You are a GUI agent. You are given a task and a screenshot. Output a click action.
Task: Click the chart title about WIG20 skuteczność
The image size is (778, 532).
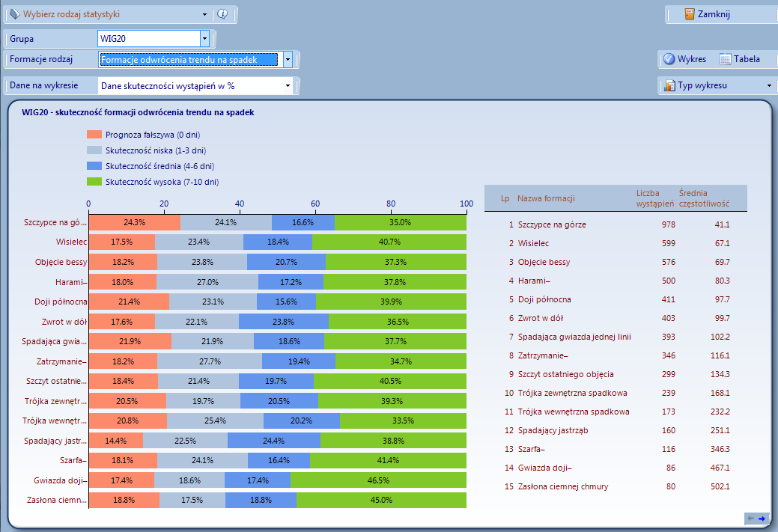[x=138, y=112]
